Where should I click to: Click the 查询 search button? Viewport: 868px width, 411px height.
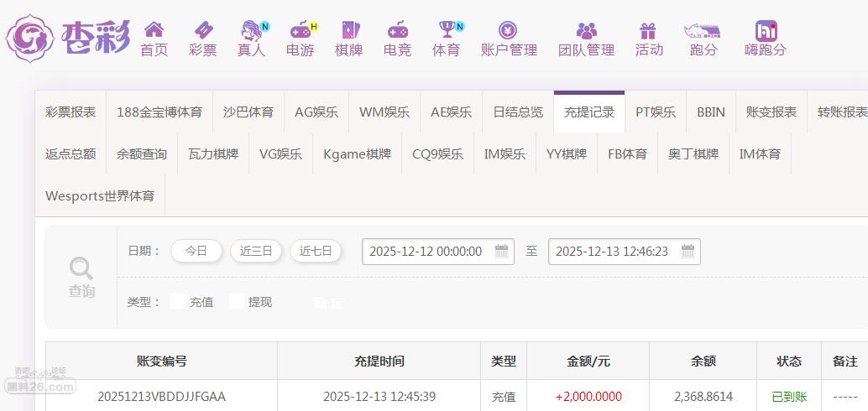pos(81,277)
